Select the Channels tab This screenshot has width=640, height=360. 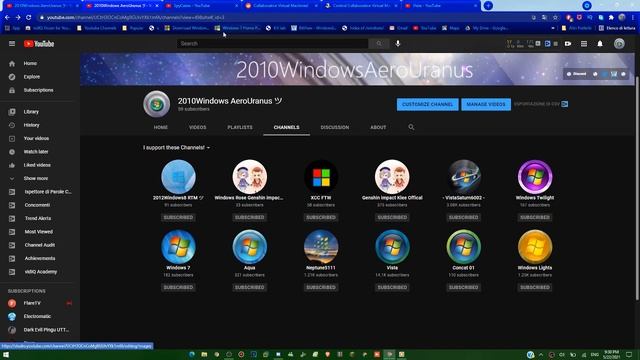click(x=287, y=127)
